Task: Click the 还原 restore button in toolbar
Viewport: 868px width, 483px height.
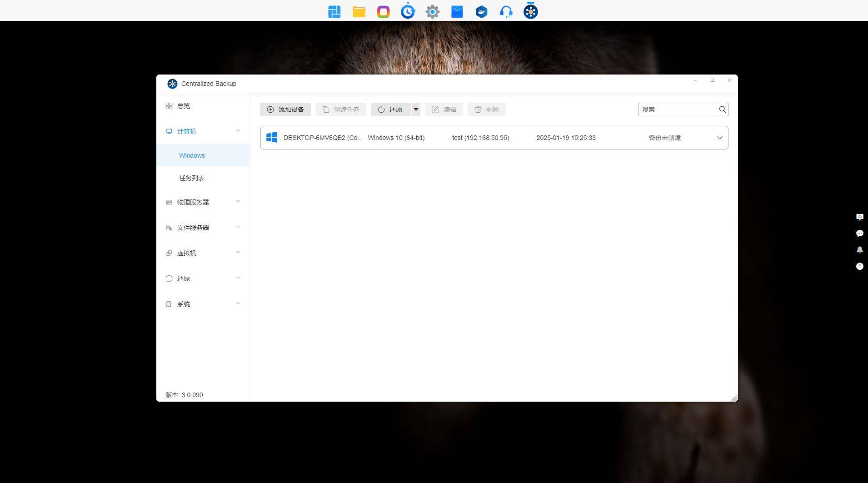Action: point(391,110)
